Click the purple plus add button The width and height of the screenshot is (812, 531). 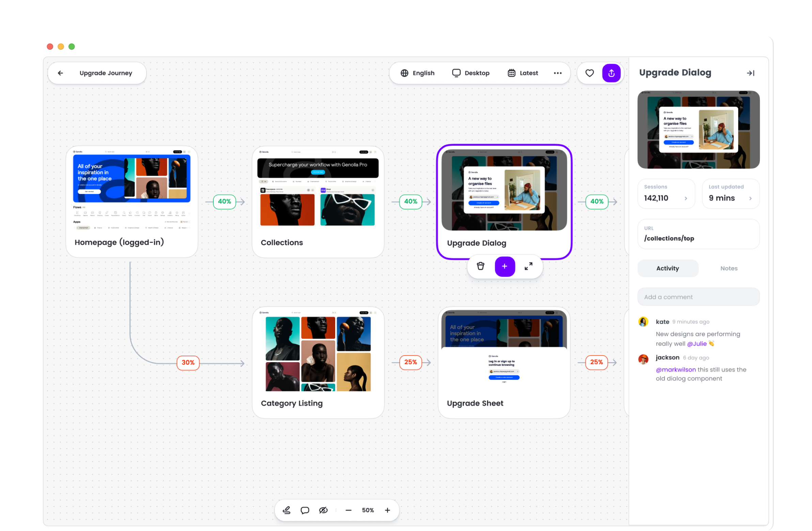(504, 267)
